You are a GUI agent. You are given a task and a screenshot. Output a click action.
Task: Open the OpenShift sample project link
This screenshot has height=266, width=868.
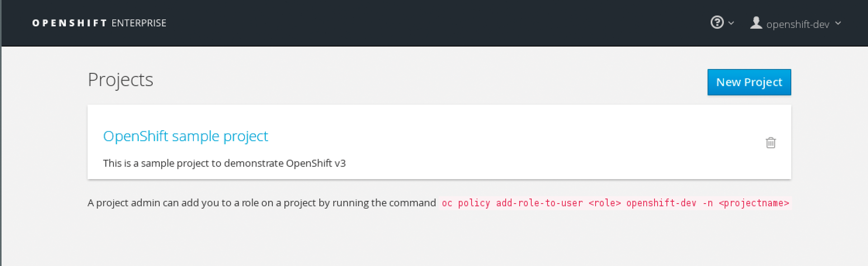point(185,136)
